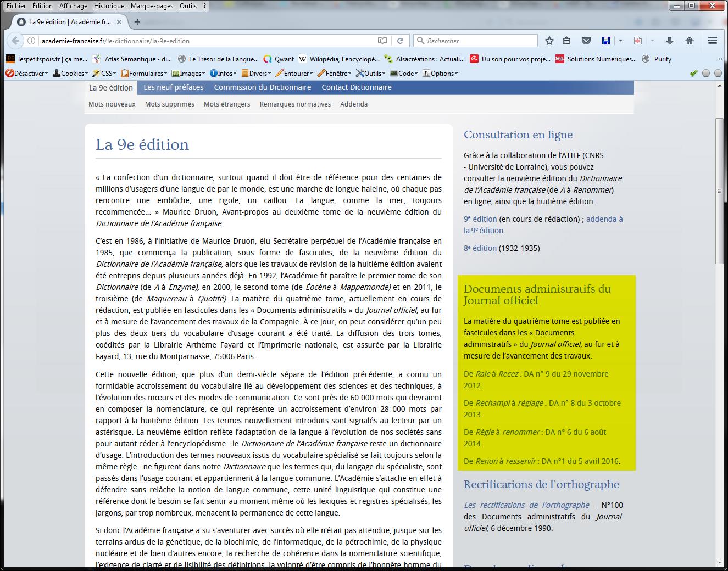Open the Firefox hamburger menu

[x=713, y=41]
